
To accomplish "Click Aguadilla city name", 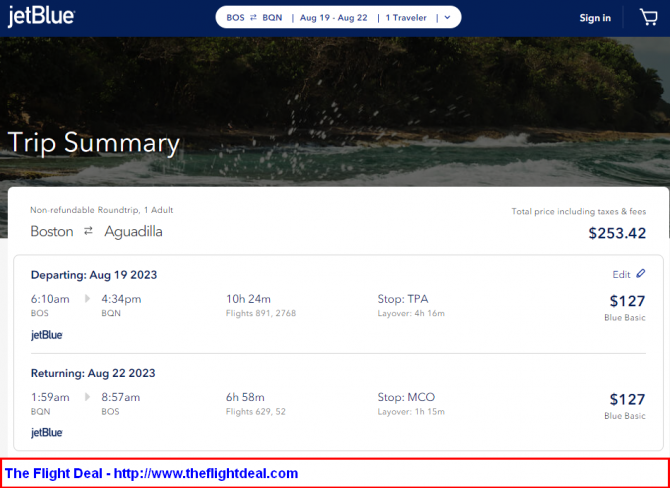I will pyautogui.click(x=133, y=232).
